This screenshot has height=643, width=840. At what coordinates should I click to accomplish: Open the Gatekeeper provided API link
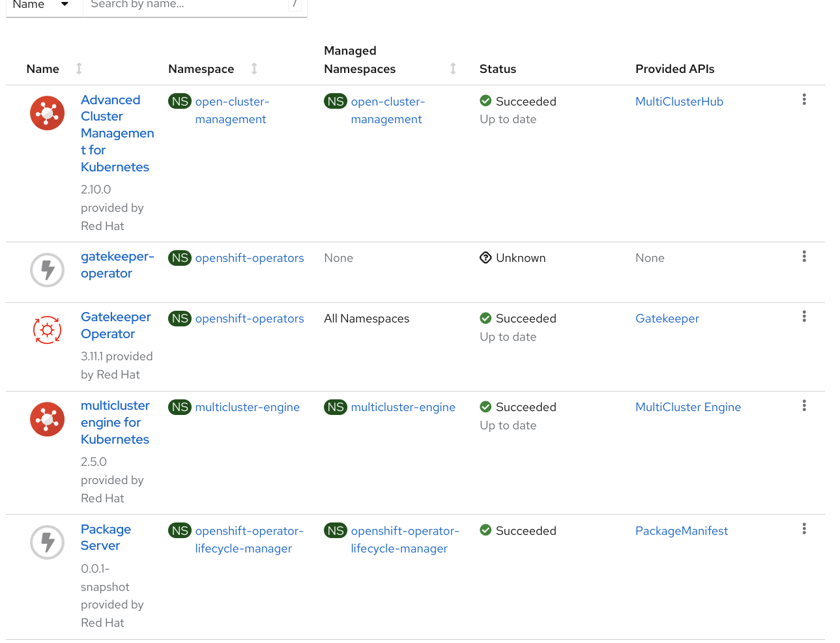(x=667, y=319)
